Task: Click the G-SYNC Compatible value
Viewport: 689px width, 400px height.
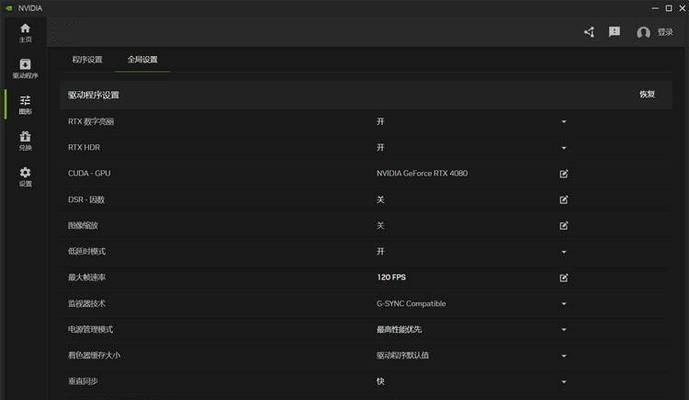Action: [x=411, y=303]
